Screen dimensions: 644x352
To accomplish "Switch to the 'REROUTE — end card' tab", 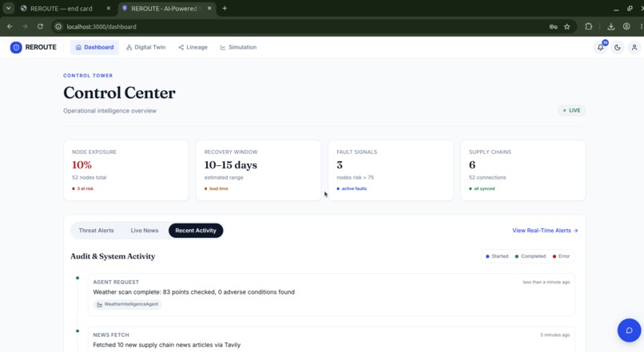I will [x=62, y=9].
